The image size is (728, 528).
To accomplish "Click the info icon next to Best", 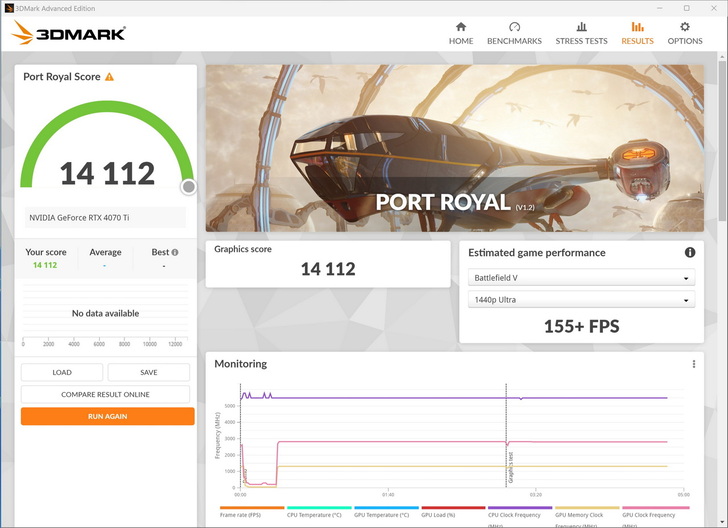I will (175, 253).
